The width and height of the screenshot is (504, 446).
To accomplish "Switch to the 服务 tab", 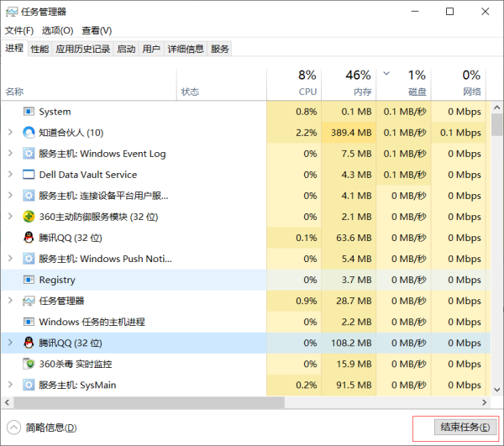I will coord(219,49).
